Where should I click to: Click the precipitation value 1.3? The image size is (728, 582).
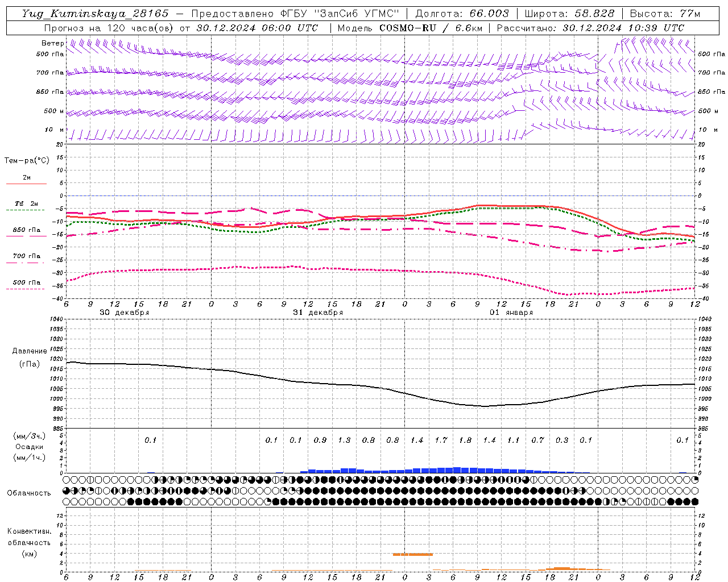tap(344, 440)
